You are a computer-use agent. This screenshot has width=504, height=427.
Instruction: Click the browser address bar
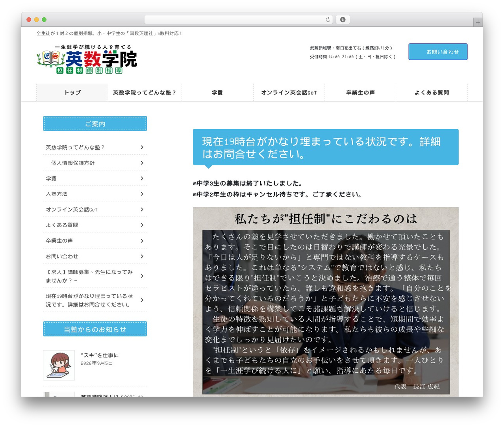point(238,20)
